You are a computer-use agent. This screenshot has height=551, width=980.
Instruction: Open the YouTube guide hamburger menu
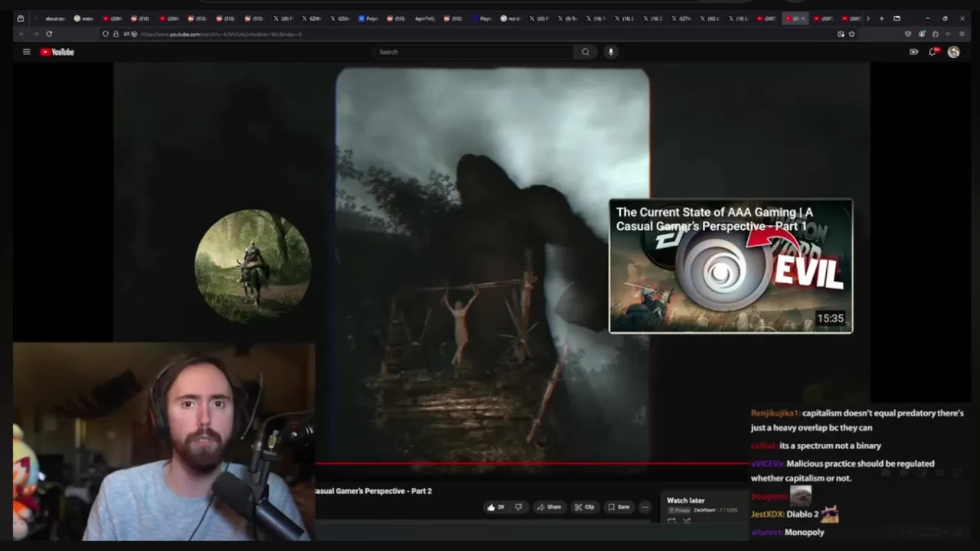(26, 52)
